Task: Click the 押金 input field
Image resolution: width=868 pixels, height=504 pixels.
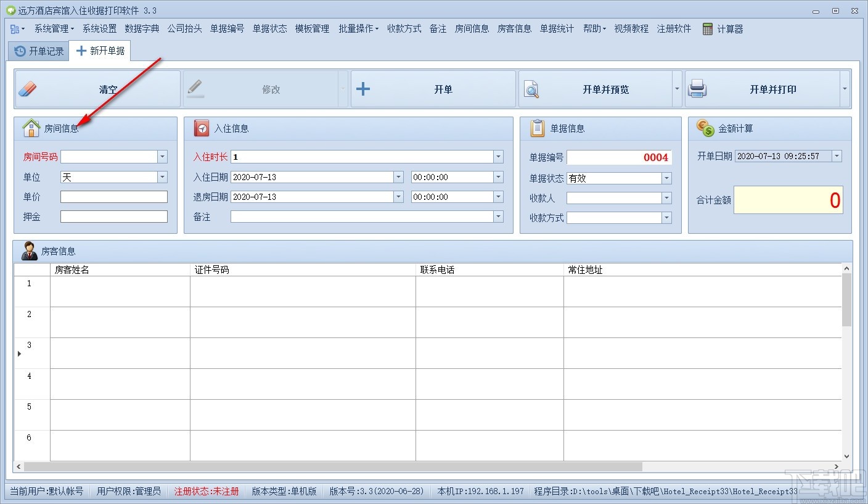Action: click(114, 217)
